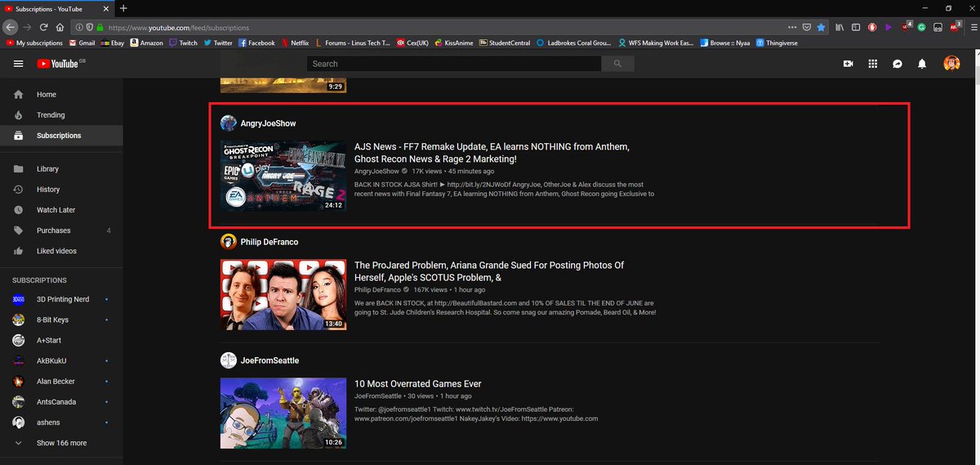980x465 pixels.
Task: Open the account avatar menu
Action: [x=951, y=64]
